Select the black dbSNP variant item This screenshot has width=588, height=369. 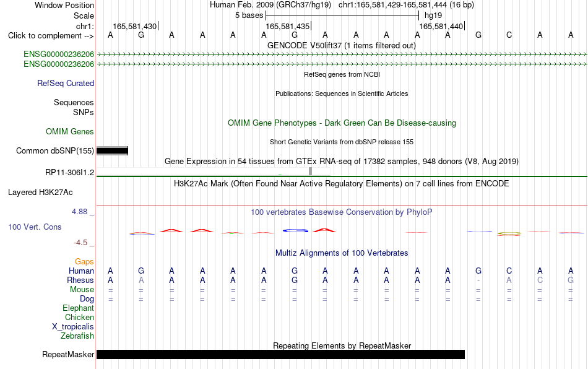112,150
